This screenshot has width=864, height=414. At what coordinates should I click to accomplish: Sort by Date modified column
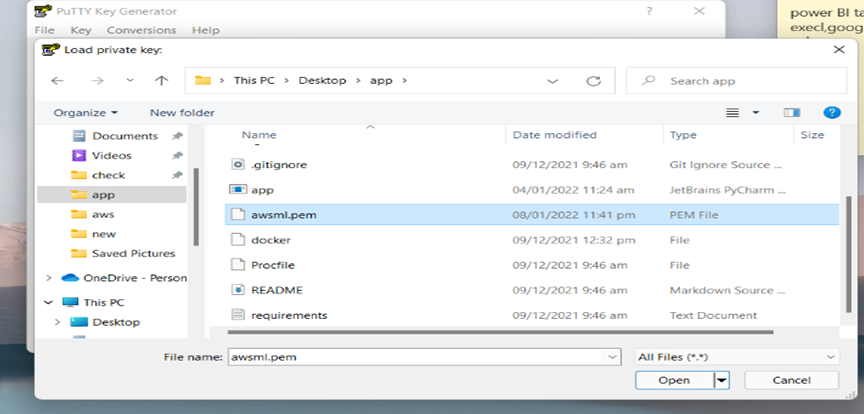point(554,135)
